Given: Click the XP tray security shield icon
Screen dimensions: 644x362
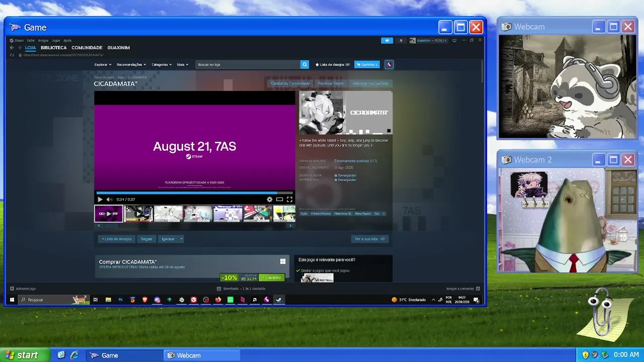Looking at the screenshot, I should point(585,355).
